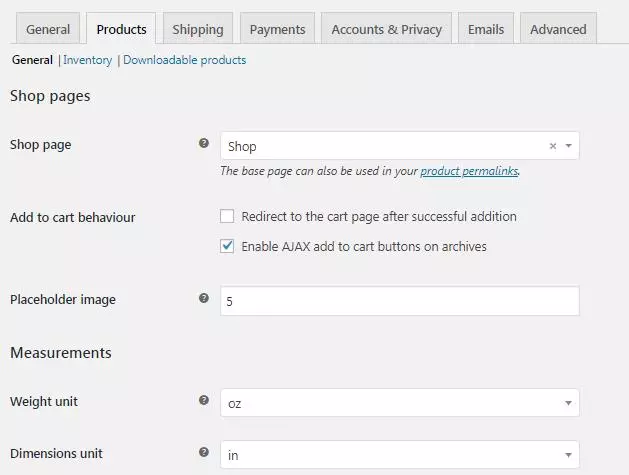This screenshot has height=475, width=629.
Task: Open the Dimensions unit dropdown
Action: click(x=400, y=455)
